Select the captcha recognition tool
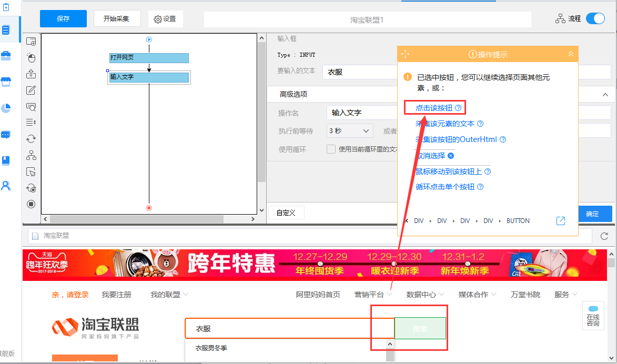The height and width of the screenshot is (364, 617). [x=31, y=107]
